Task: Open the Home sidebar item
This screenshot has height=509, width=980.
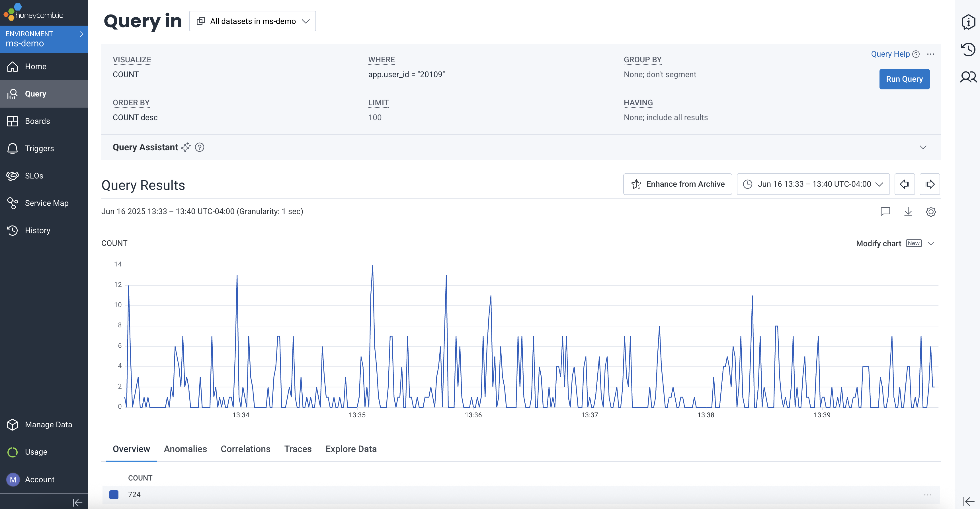Action: (44, 67)
